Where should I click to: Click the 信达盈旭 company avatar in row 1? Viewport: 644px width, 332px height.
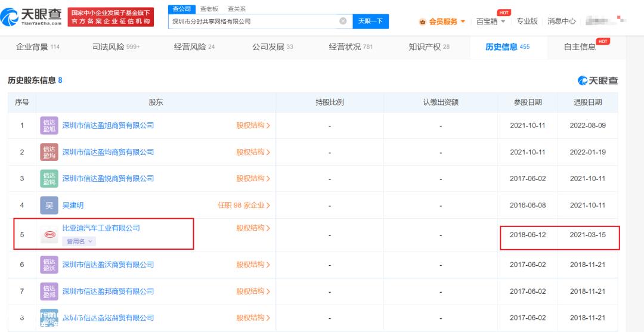coord(49,126)
